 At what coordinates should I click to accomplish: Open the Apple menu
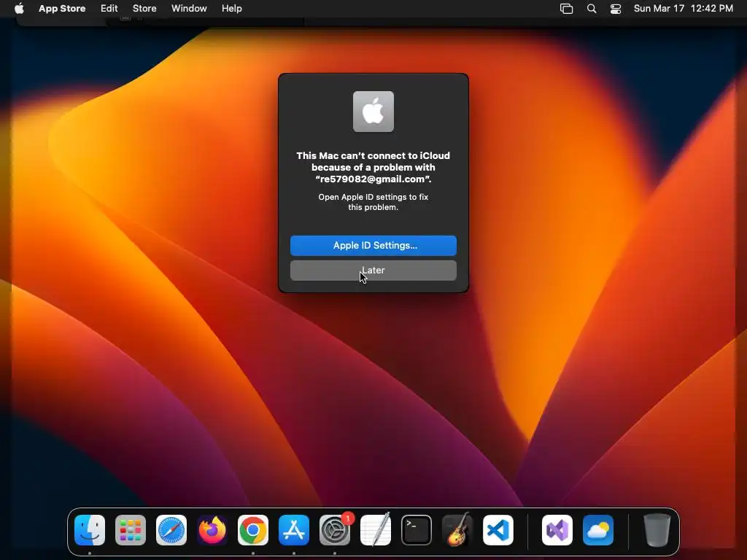(19, 9)
